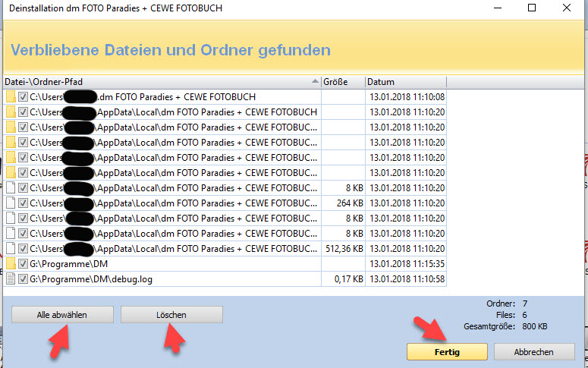This screenshot has height=368, width=588.
Task: Toggle checkbox of the 512,36 KB file
Action: (23, 248)
